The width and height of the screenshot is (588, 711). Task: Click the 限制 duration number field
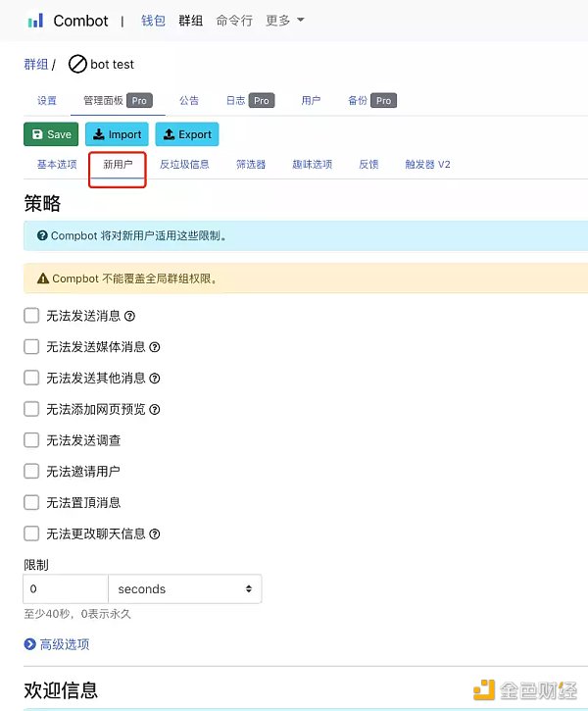(x=65, y=589)
